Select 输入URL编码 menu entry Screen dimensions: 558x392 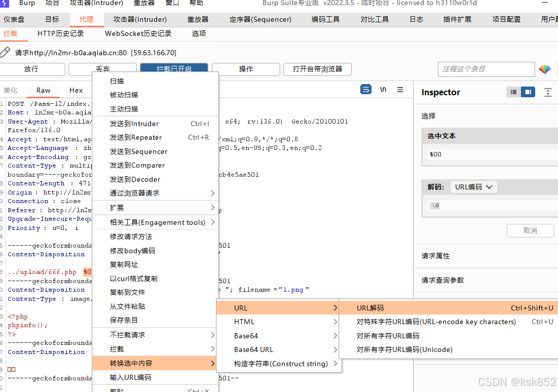[155, 377]
